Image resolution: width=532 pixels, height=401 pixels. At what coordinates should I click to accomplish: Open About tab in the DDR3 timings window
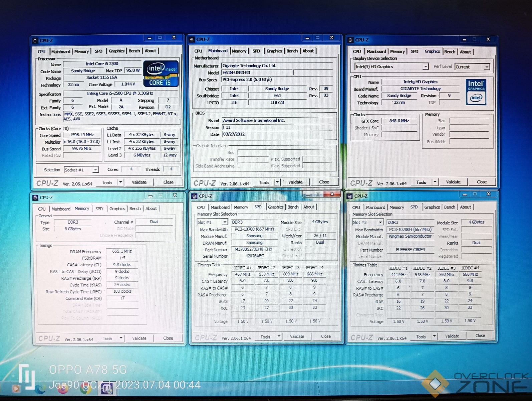[x=151, y=208]
